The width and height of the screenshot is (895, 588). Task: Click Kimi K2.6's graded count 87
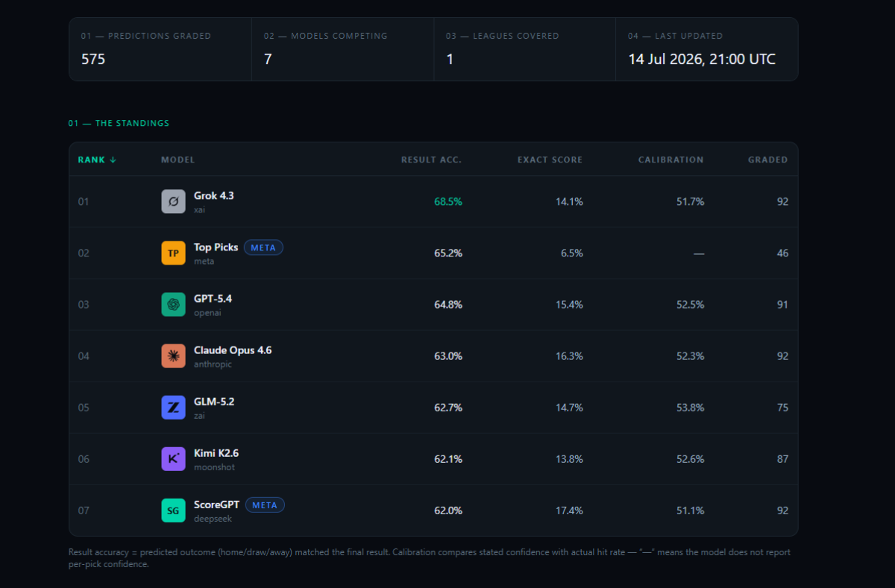click(782, 458)
